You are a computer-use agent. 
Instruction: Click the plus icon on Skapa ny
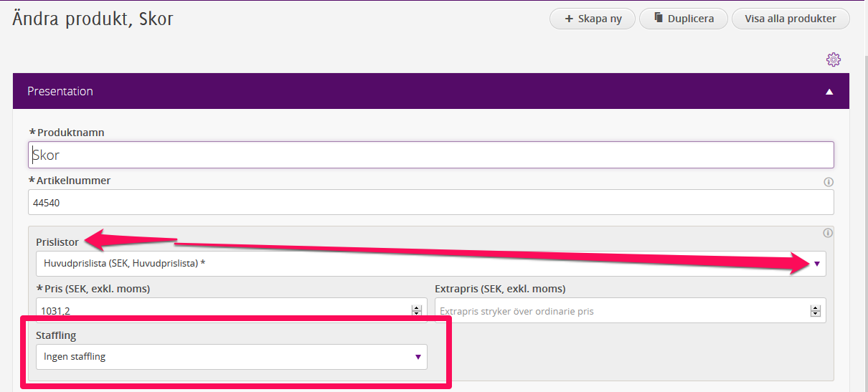point(569,19)
